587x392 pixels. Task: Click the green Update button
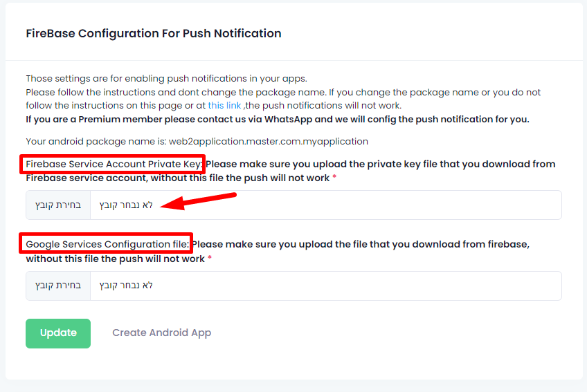pos(58,333)
